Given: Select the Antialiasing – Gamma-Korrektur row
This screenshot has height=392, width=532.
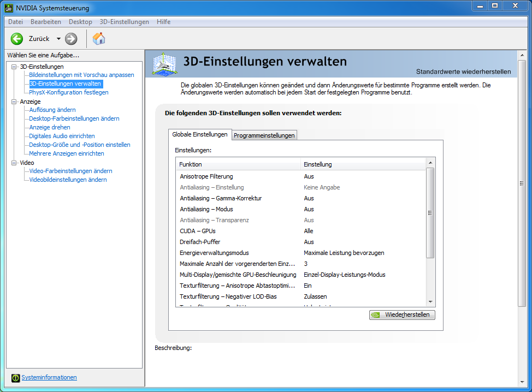Looking at the screenshot, I should (301, 198).
